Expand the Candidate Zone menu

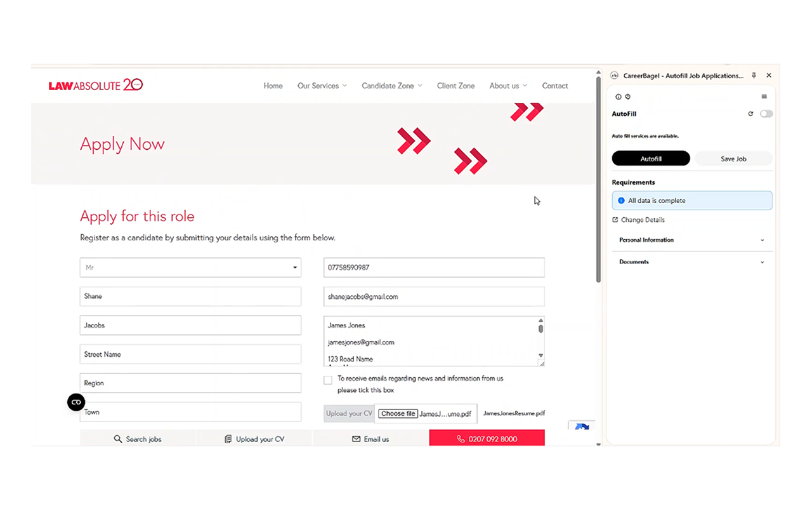click(x=392, y=86)
